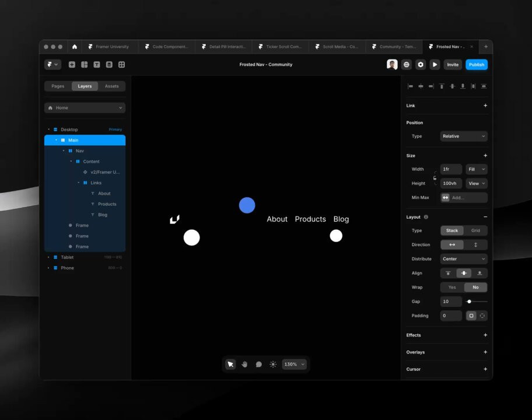Toggle canvas brightness sun icon

click(x=273, y=364)
